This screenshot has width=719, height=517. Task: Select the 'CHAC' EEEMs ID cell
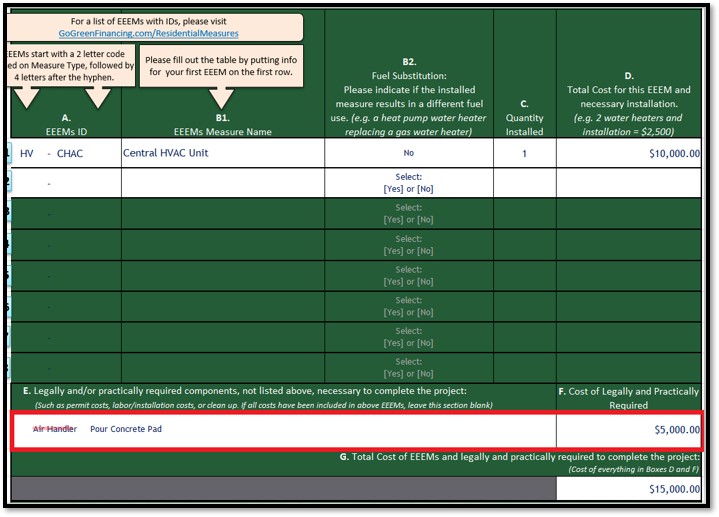tap(70, 154)
